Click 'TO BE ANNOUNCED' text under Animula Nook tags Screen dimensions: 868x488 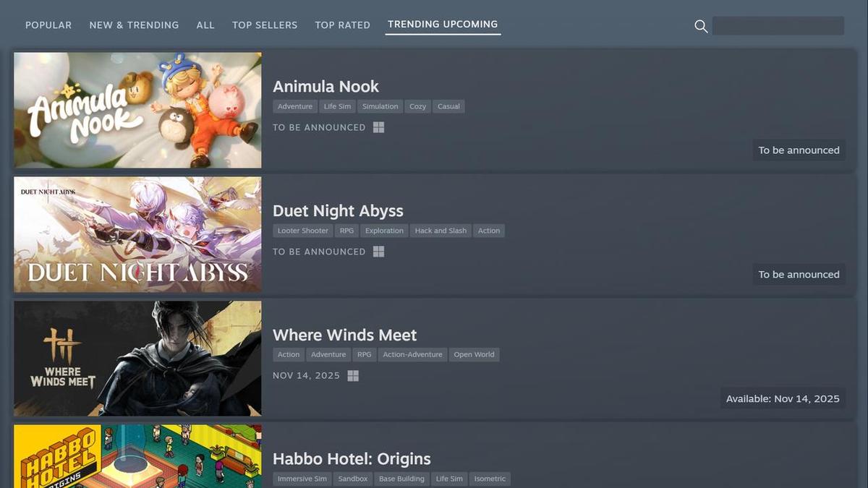[x=319, y=127]
